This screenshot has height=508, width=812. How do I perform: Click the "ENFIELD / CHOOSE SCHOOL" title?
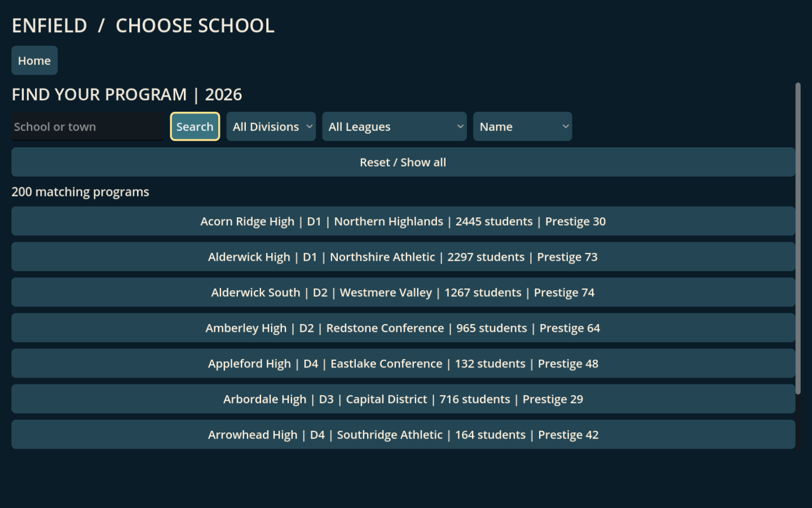point(143,25)
